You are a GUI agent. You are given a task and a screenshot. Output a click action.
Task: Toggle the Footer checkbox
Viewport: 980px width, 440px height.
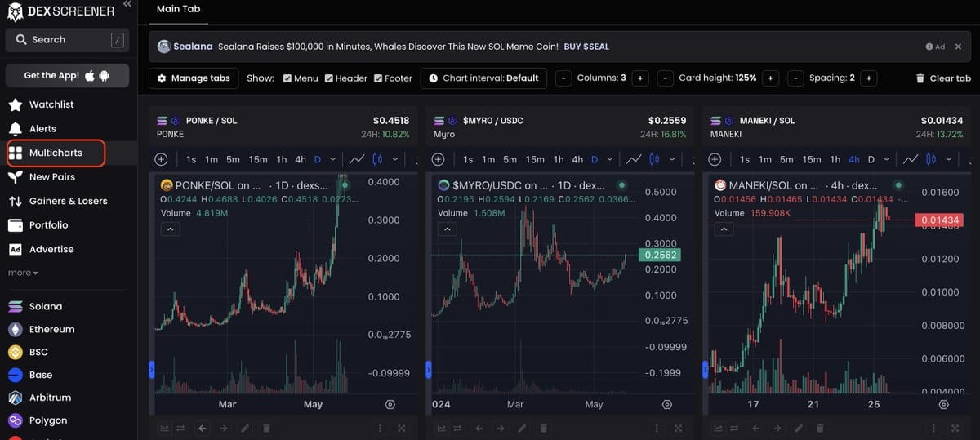pyautogui.click(x=378, y=78)
